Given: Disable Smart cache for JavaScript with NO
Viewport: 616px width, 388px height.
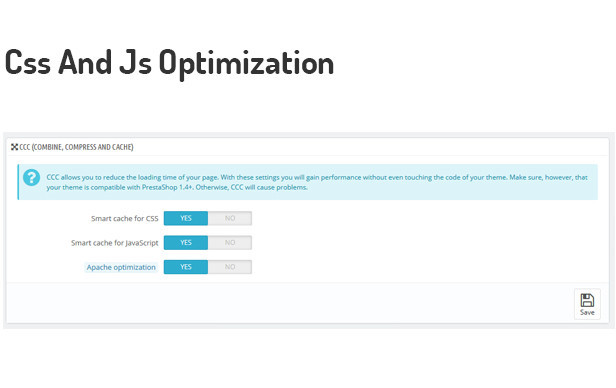Looking at the screenshot, I should 230,243.
